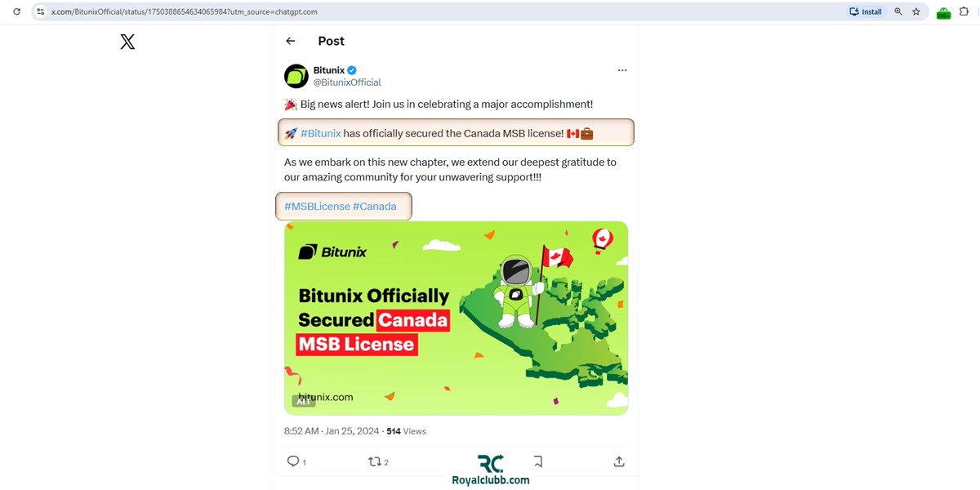The height and width of the screenshot is (490, 980).
Task: Bookmark the post
Action: [x=537, y=461]
